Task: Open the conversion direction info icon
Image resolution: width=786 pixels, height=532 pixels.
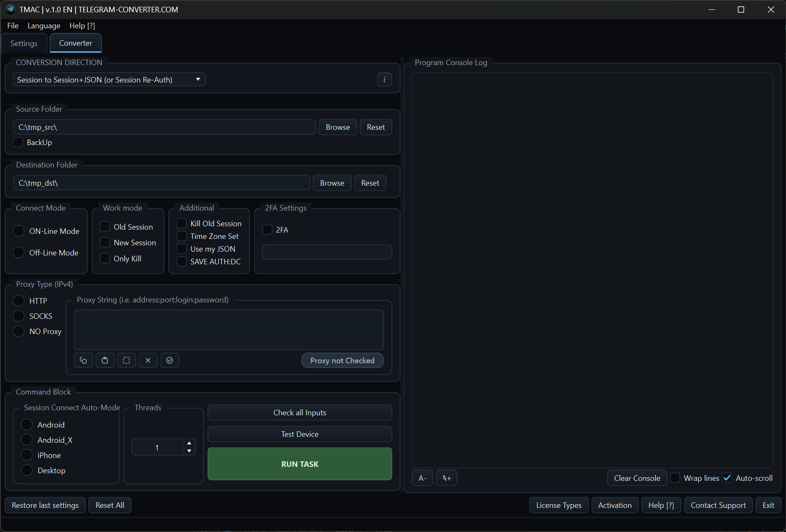Action: (x=384, y=80)
